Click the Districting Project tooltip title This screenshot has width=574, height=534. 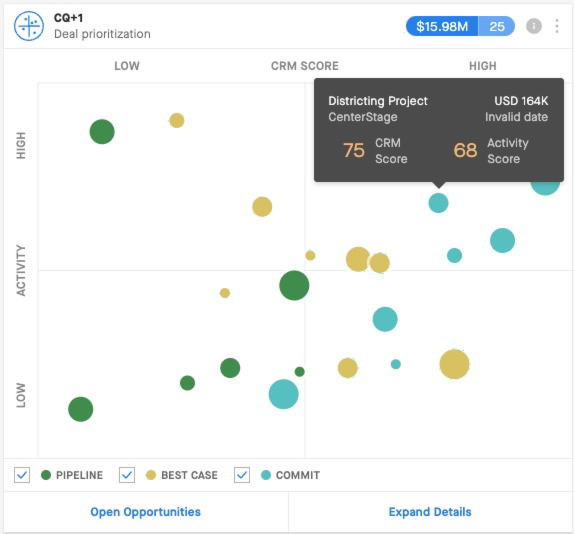point(378,101)
